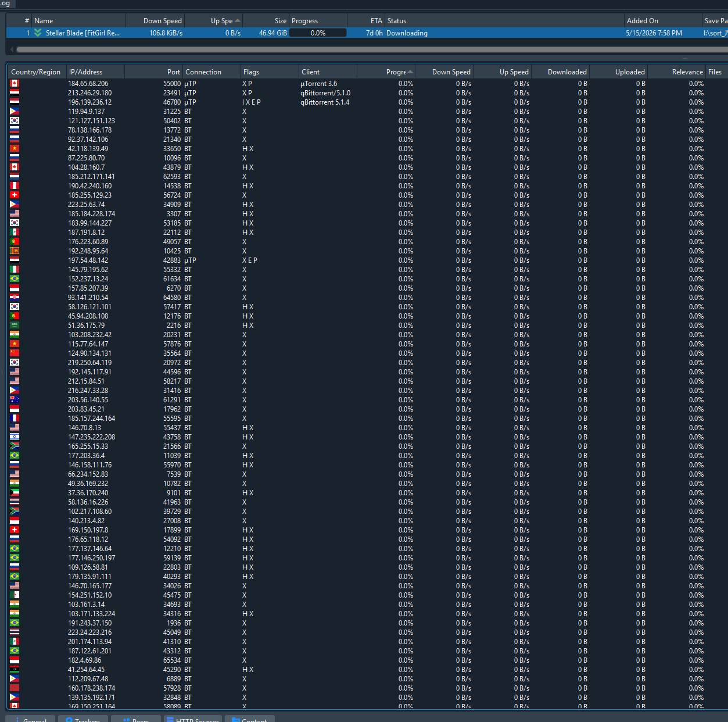This screenshot has height=722, width=728.
Task: Sort torrents by Up Speed column header
Action: pos(214,21)
